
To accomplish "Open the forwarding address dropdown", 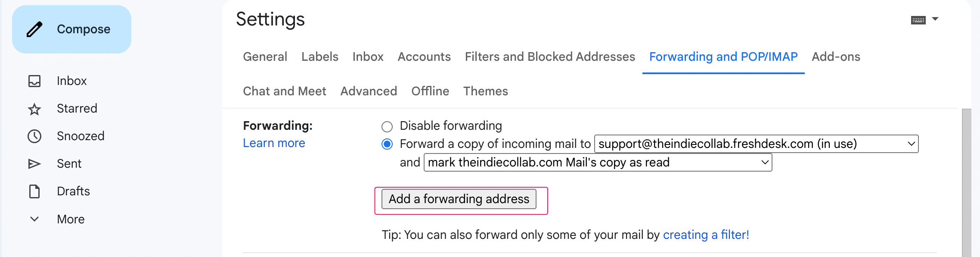I will (756, 144).
